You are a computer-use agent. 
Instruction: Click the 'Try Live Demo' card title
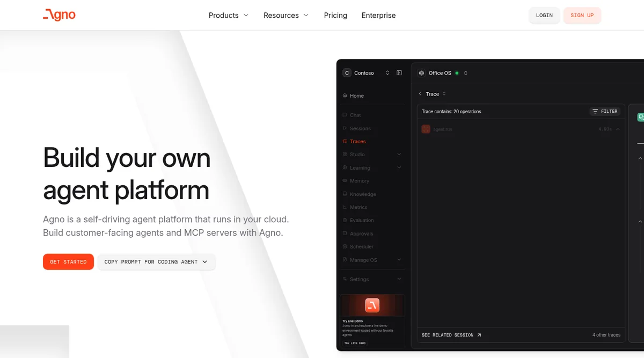[x=352, y=321]
